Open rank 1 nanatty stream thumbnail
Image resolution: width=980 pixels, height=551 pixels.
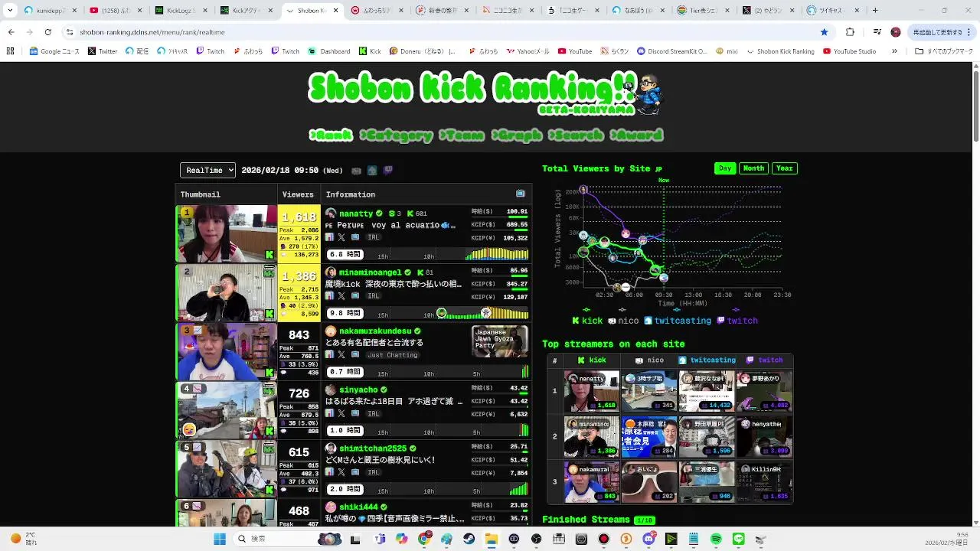tap(227, 233)
